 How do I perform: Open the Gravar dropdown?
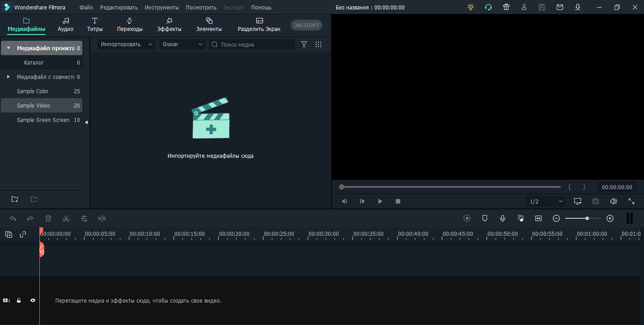coord(182,45)
